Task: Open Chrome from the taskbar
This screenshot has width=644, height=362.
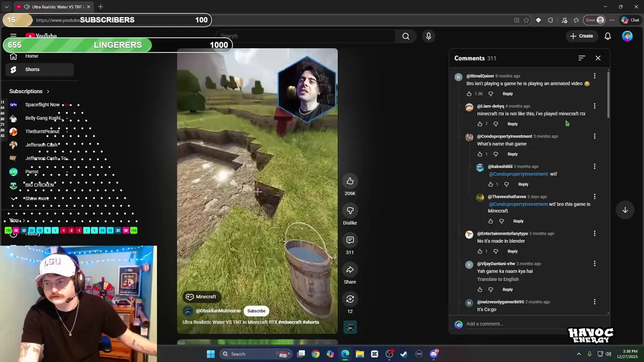Action: tap(315, 354)
